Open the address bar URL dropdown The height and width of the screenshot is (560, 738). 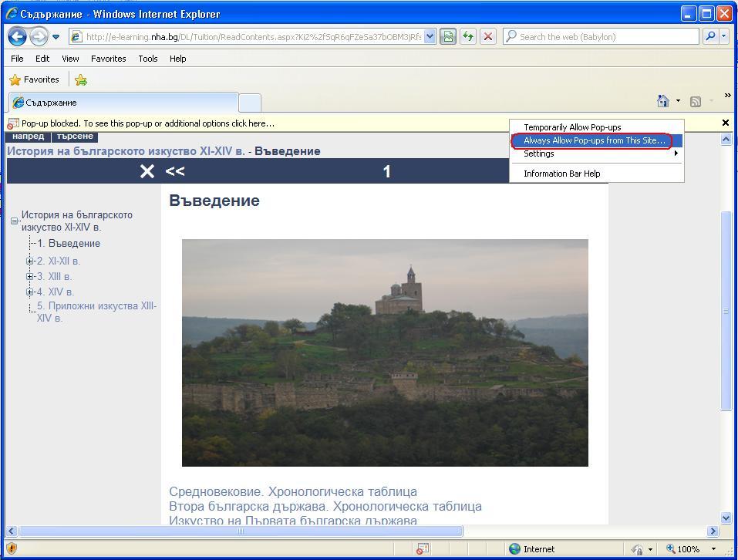coord(430,36)
